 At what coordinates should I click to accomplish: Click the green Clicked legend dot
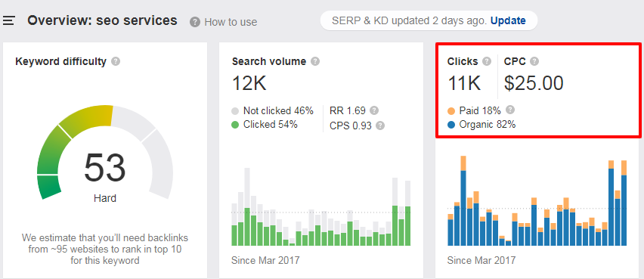pyautogui.click(x=235, y=125)
